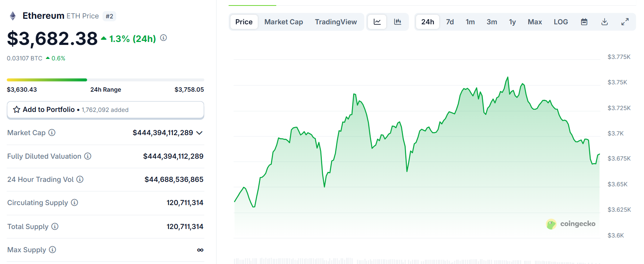Click the trading volume $44,688,536,865

(x=174, y=179)
